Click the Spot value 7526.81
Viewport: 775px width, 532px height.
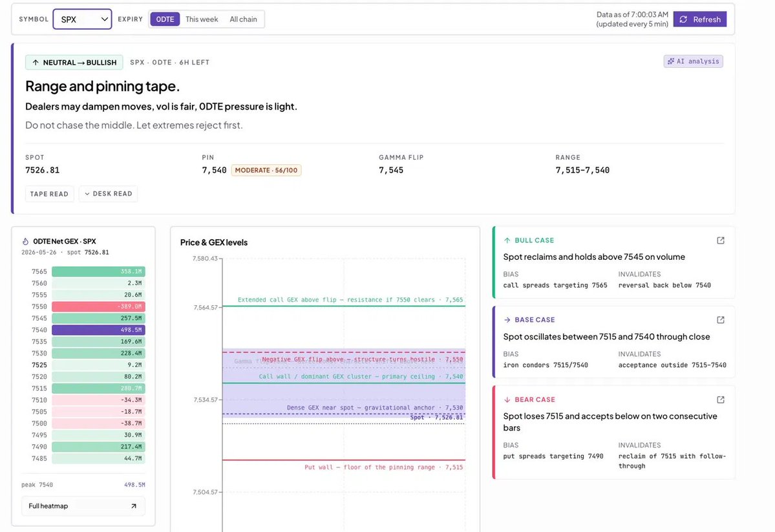(43, 170)
